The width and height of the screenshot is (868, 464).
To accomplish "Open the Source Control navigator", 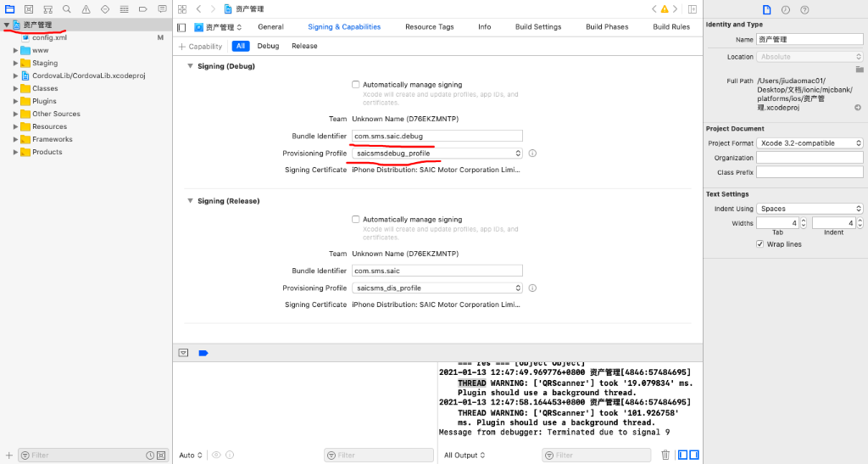I will [29, 8].
